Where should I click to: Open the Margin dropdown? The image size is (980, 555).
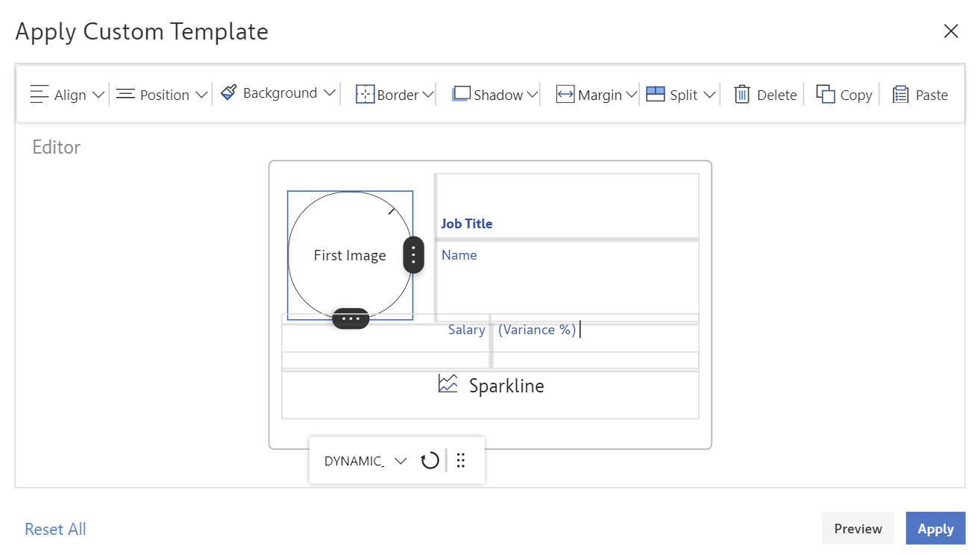[631, 95]
